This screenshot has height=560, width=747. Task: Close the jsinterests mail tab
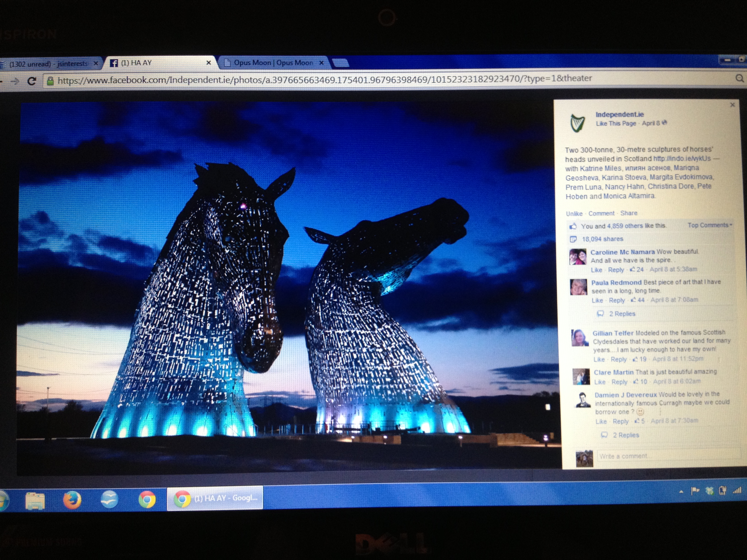point(96,63)
